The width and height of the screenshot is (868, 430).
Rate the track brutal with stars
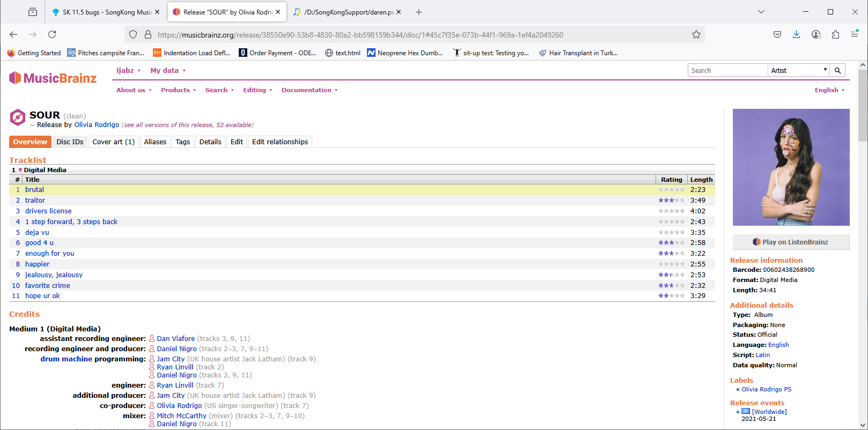[672, 190]
